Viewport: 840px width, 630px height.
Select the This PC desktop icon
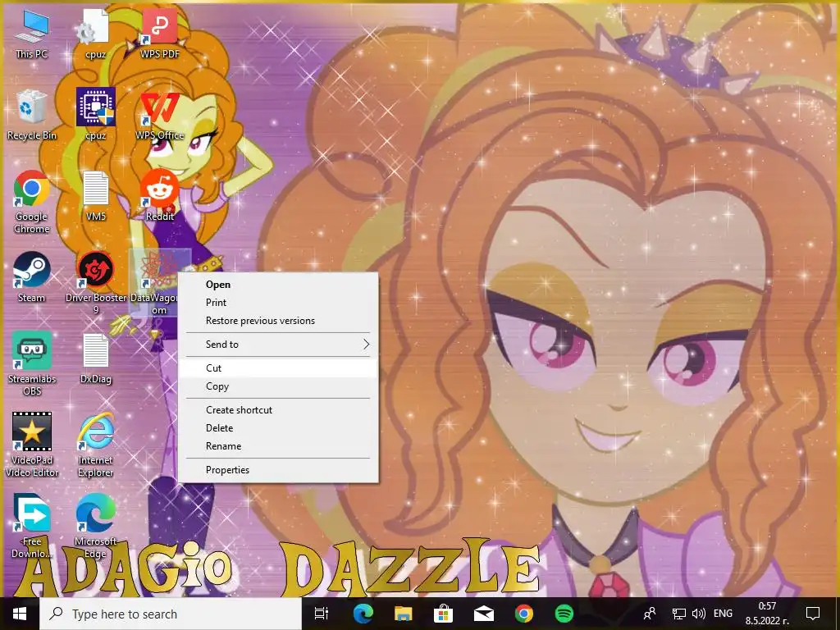click(x=32, y=33)
